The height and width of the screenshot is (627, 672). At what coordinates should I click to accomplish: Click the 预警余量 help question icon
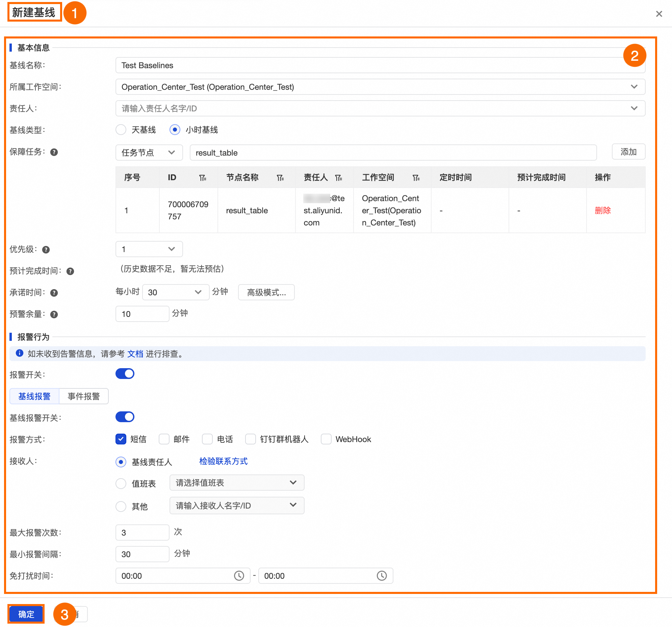[54, 315]
